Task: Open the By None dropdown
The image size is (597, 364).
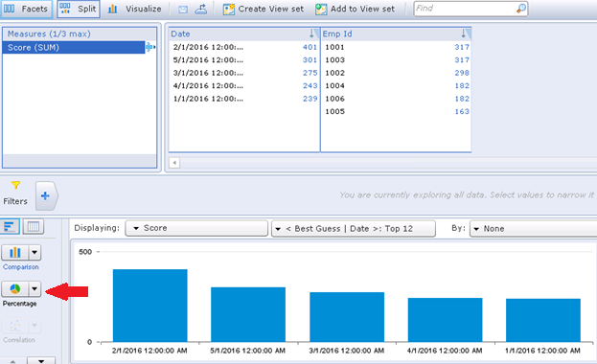Action: point(533,229)
